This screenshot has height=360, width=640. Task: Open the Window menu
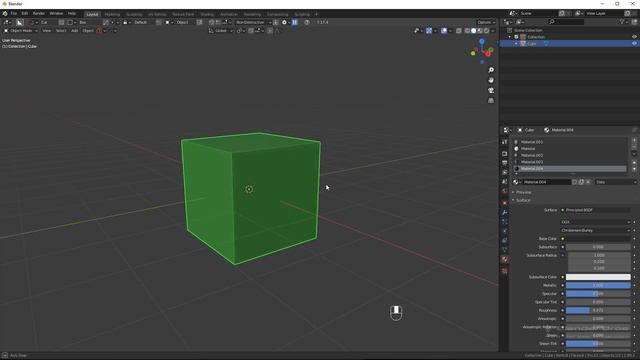tap(56, 13)
